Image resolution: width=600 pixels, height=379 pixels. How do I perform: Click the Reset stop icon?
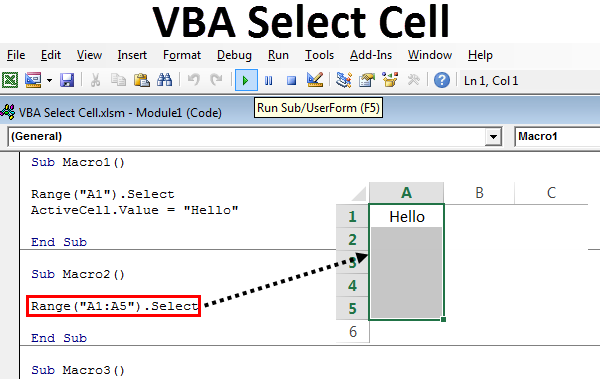pyautogui.click(x=292, y=80)
